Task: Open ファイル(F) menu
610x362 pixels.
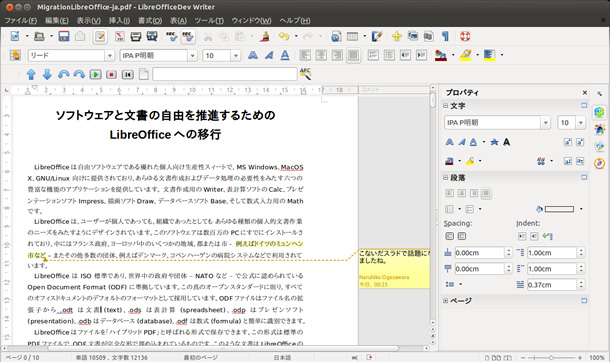Action: 21,21
